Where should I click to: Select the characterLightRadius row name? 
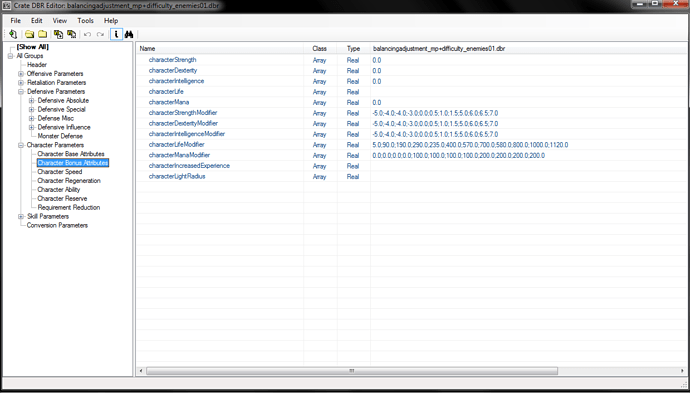coord(177,176)
